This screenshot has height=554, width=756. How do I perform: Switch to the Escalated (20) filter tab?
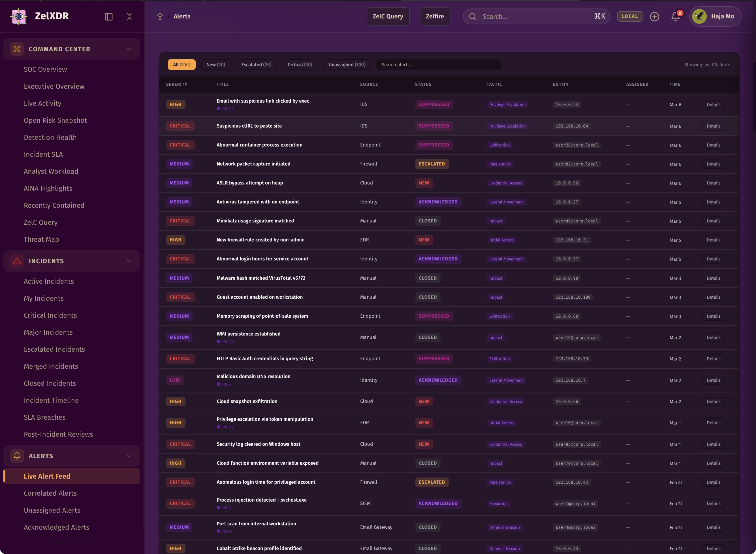click(x=256, y=65)
